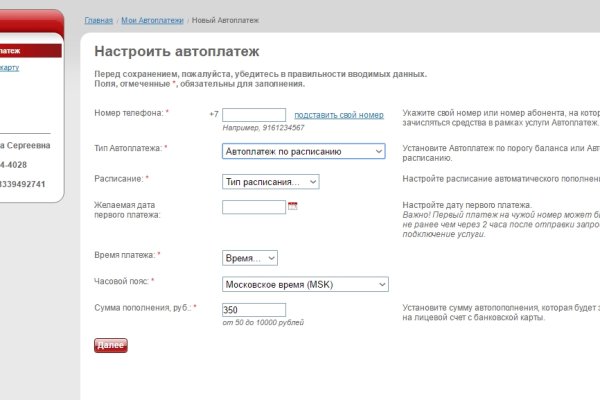The image size is (600, 400).
Task: Open the Время платежа time dropdown
Action: [x=250, y=258]
